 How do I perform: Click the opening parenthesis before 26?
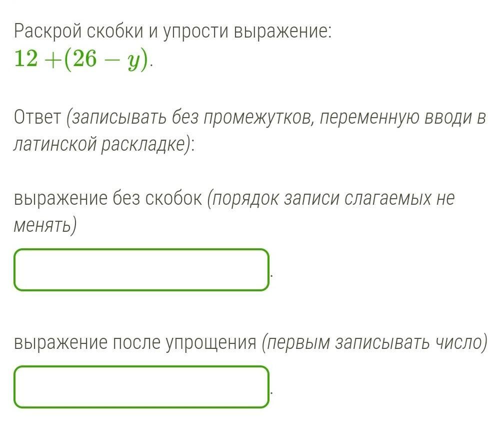tap(68, 60)
